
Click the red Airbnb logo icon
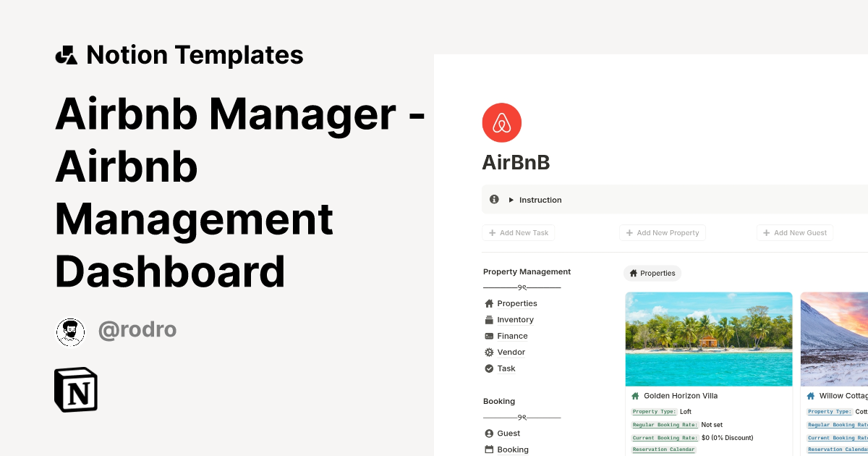[501, 122]
